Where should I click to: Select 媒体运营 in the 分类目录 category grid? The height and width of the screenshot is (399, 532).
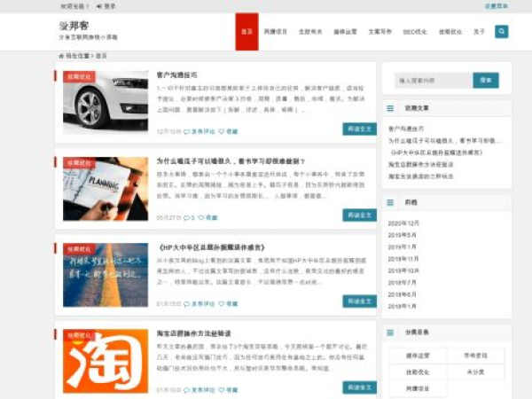click(418, 356)
